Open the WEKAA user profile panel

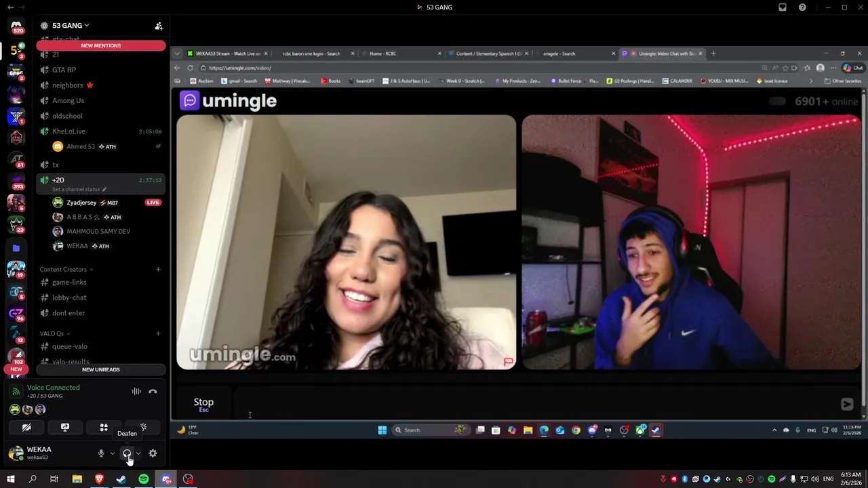pyautogui.click(x=39, y=453)
